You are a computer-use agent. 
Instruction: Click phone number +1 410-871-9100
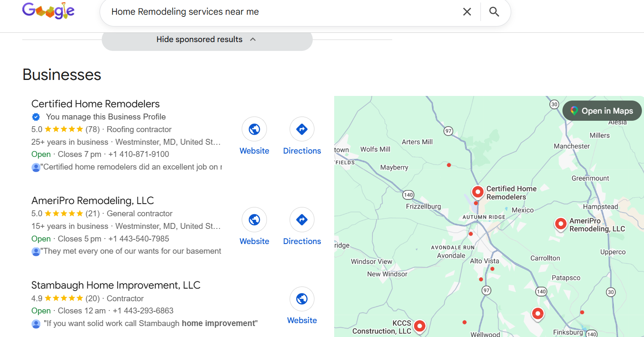pos(139,154)
